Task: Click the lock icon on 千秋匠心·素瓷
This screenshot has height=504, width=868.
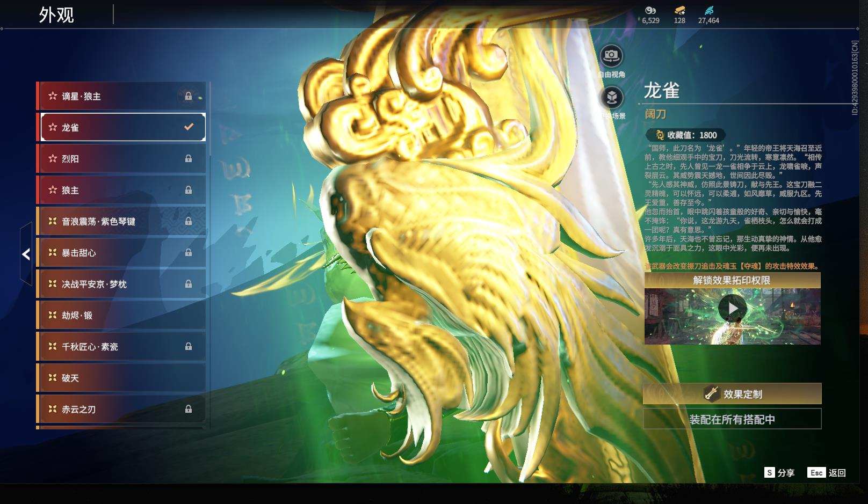Action: (x=189, y=346)
